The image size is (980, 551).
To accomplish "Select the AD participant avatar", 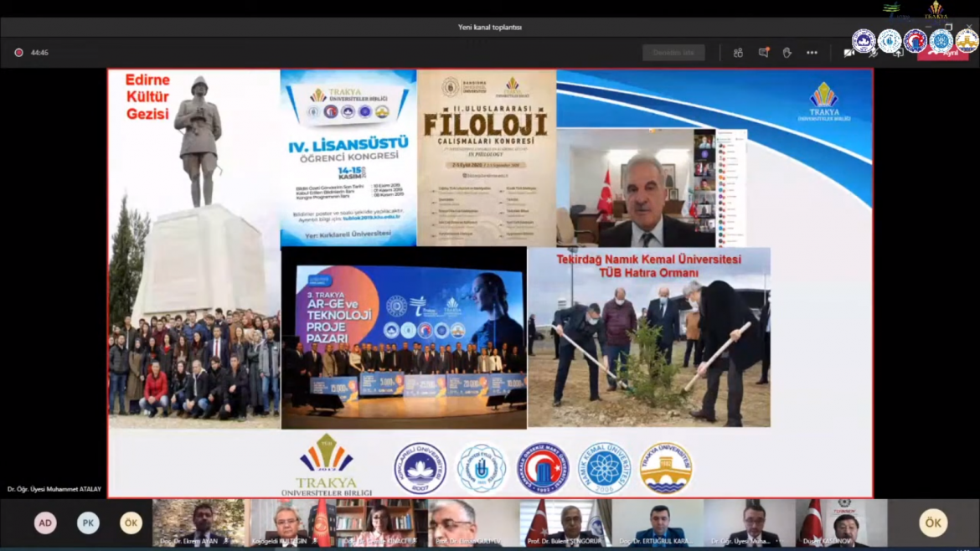I will 45,523.
